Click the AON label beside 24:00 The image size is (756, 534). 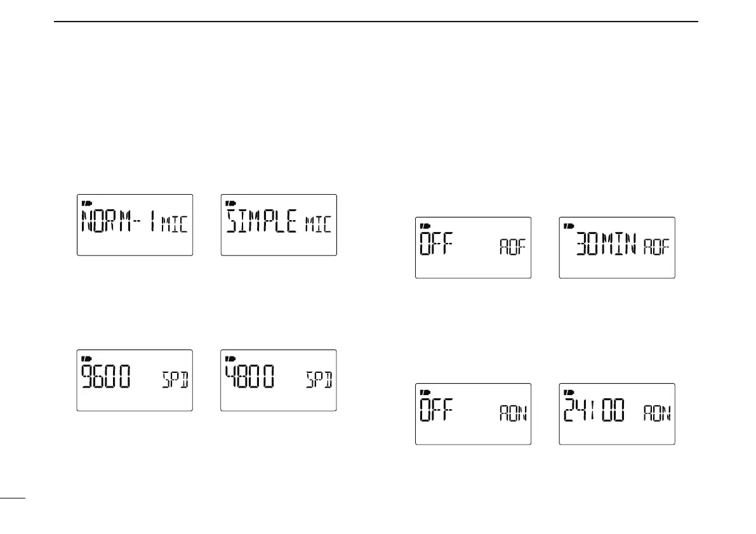pyautogui.click(x=656, y=415)
